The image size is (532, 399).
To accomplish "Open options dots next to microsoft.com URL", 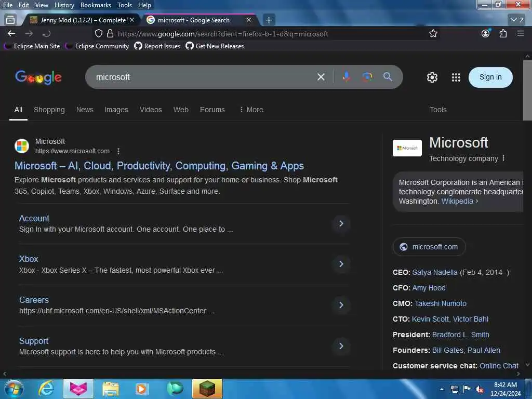I will 118,151.
